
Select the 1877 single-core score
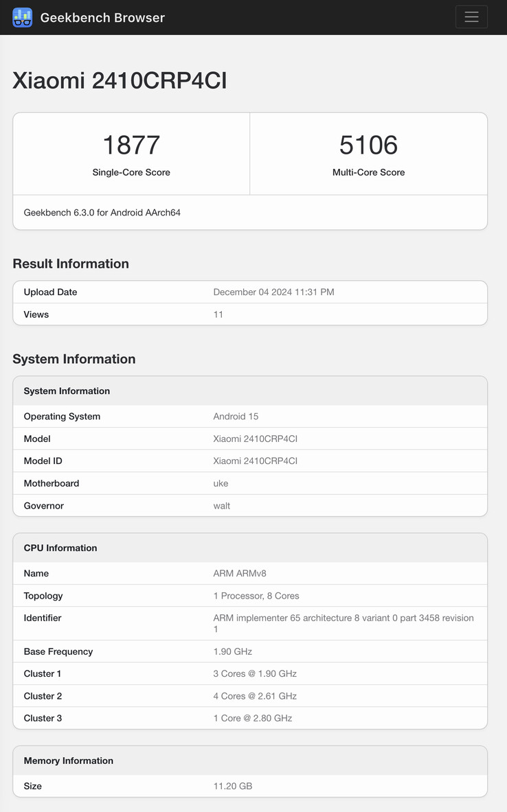point(131,146)
